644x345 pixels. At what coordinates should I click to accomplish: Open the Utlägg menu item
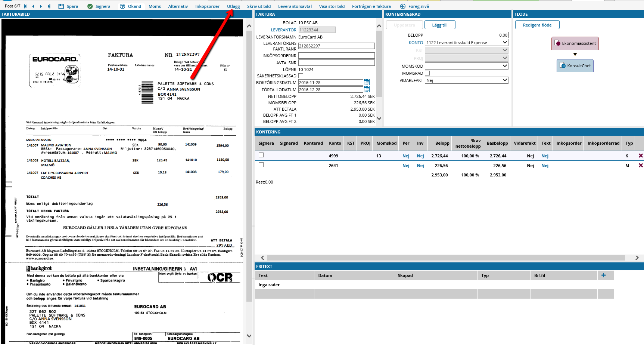click(x=233, y=6)
